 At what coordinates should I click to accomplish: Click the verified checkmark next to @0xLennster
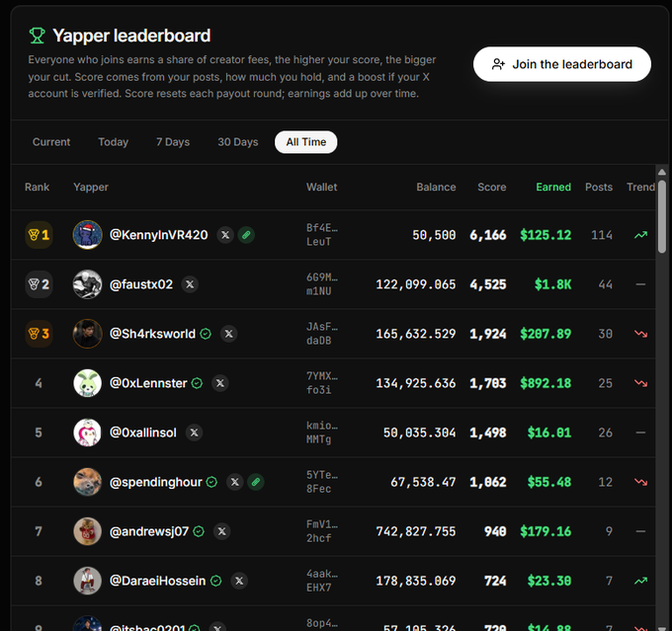click(x=197, y=383)
